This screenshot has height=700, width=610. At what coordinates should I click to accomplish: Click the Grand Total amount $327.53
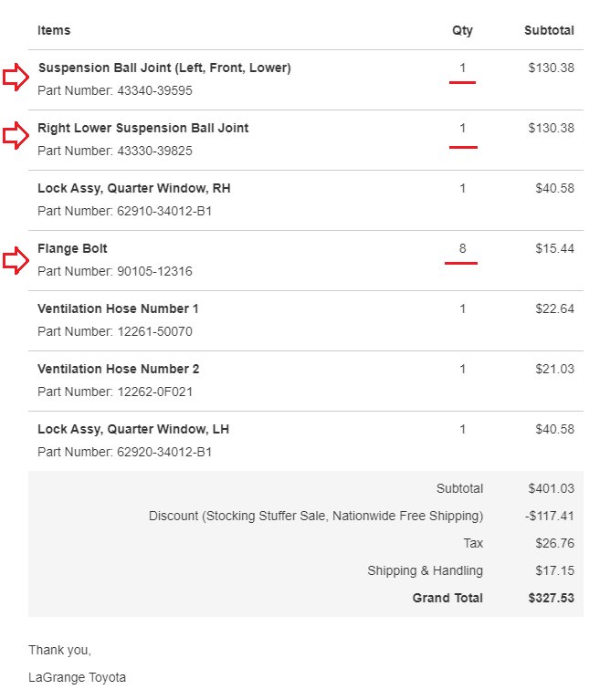[x=551, y=598]
